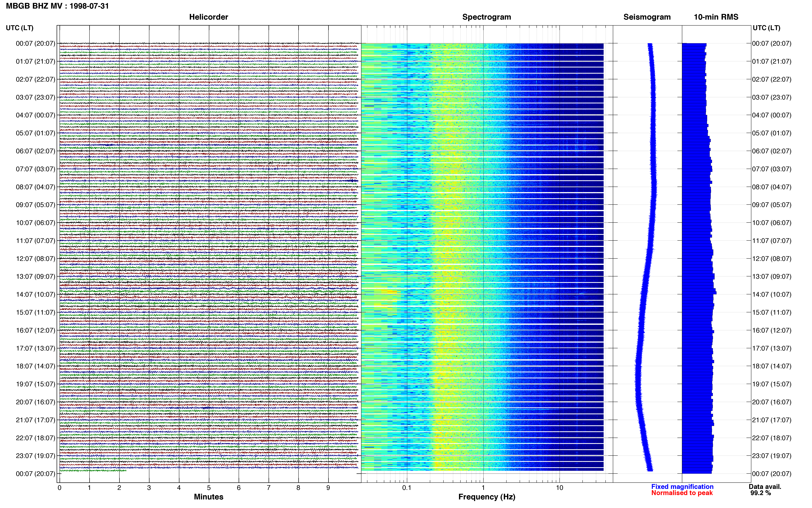Screen dimensions: 812x508
Task: Click left time label 04:07 (00:07)
Action: [x=35, y=115]
